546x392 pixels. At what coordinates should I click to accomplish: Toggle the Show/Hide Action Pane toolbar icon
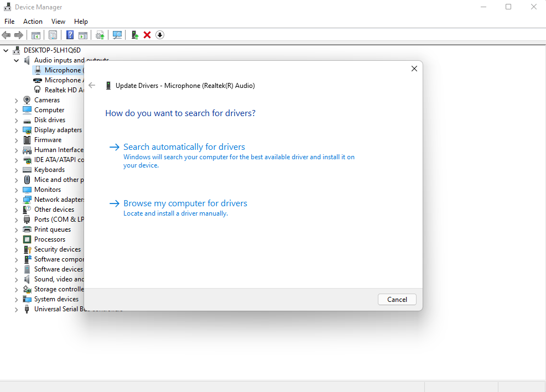pyautogui.click(x=83, y=35)
